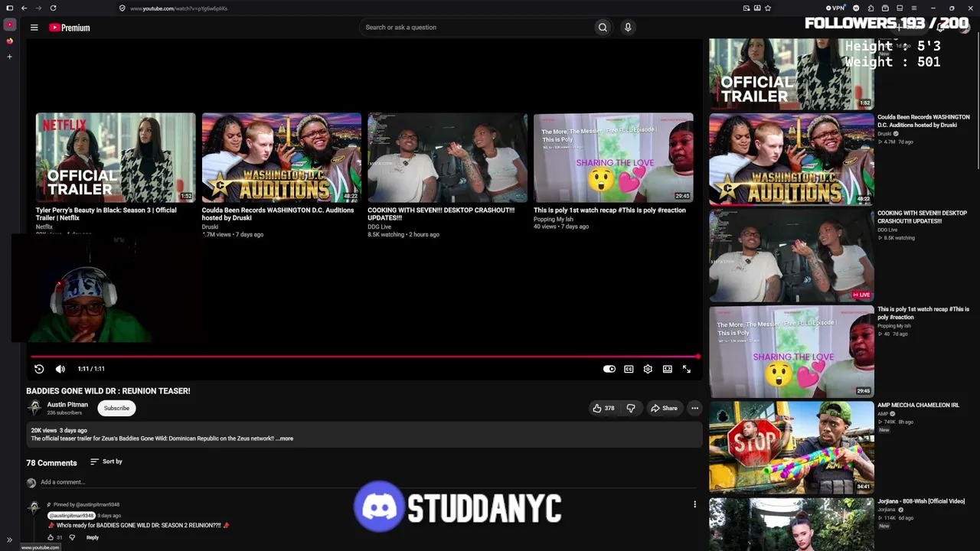The width and height of the screenshot is (980, 551).
Task: Open the Austin Pitman channel avatar
Action: tap(34, 408)
